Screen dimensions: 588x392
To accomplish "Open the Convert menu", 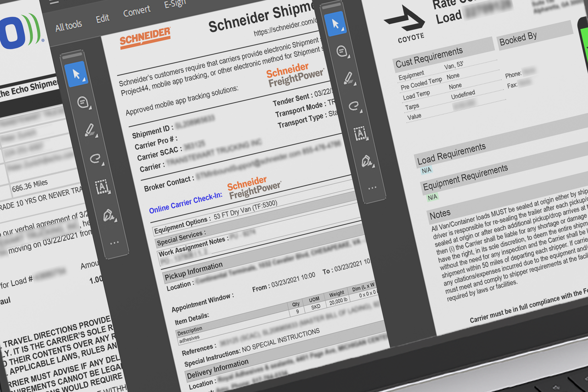I will pyautogui.click(x=137, y=11).
